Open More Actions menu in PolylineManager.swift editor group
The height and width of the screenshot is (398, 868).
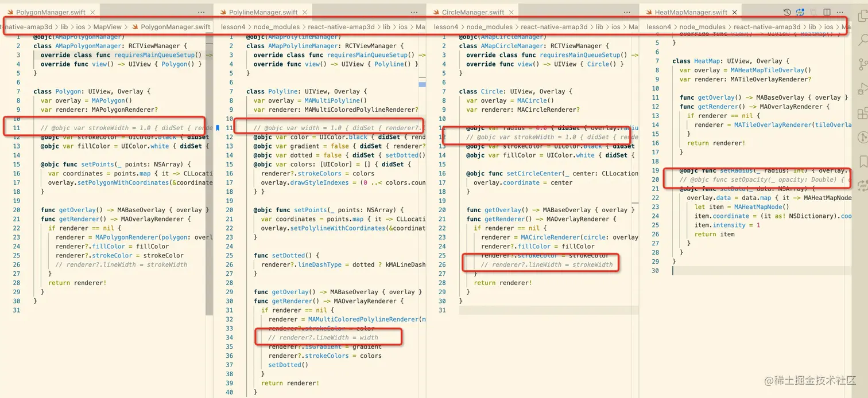[x=414, y=12]
